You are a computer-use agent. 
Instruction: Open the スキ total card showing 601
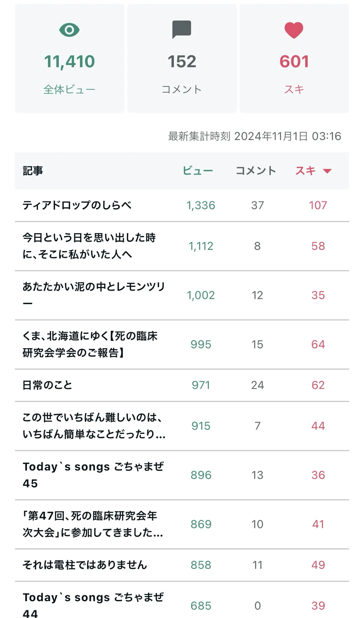click(294, 59)
